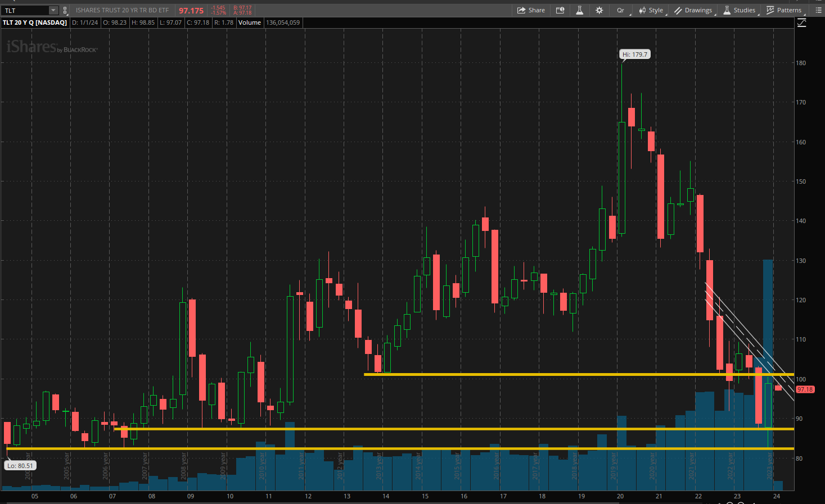Expand the TLT symbol dropdown arrow

tap(53, 10)
